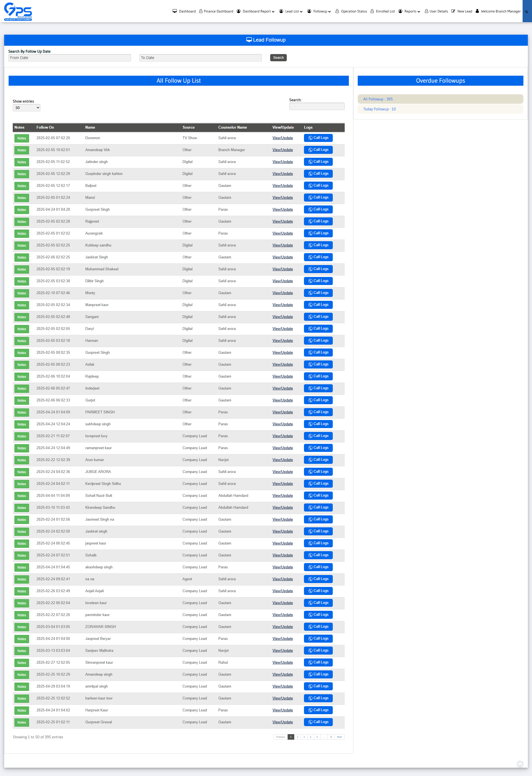Open Call Logs for Harman

coord(318,340)
